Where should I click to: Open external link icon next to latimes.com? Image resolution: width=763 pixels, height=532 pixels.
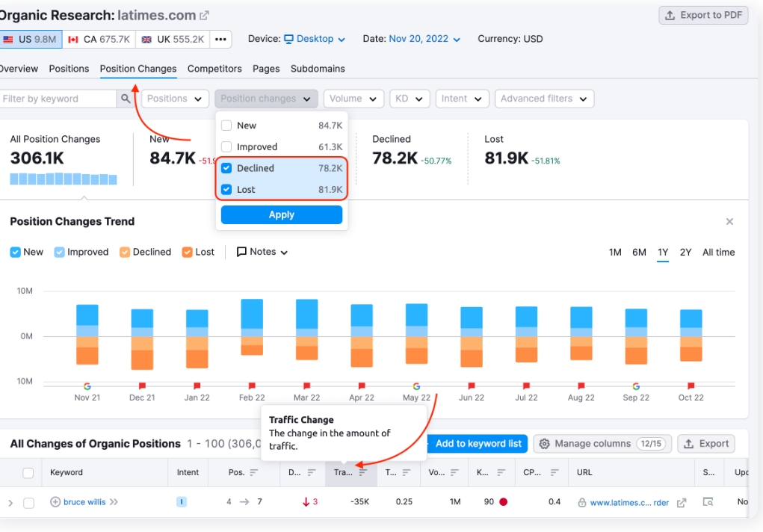coord(205,16)
